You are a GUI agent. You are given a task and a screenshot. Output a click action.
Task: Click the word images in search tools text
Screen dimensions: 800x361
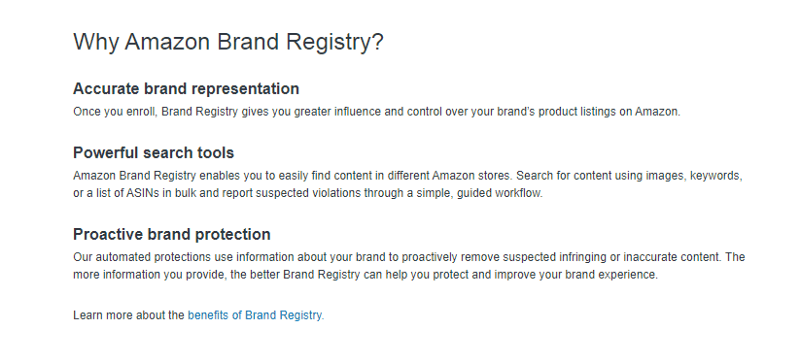pyautogui.click(x=666, y=176)
